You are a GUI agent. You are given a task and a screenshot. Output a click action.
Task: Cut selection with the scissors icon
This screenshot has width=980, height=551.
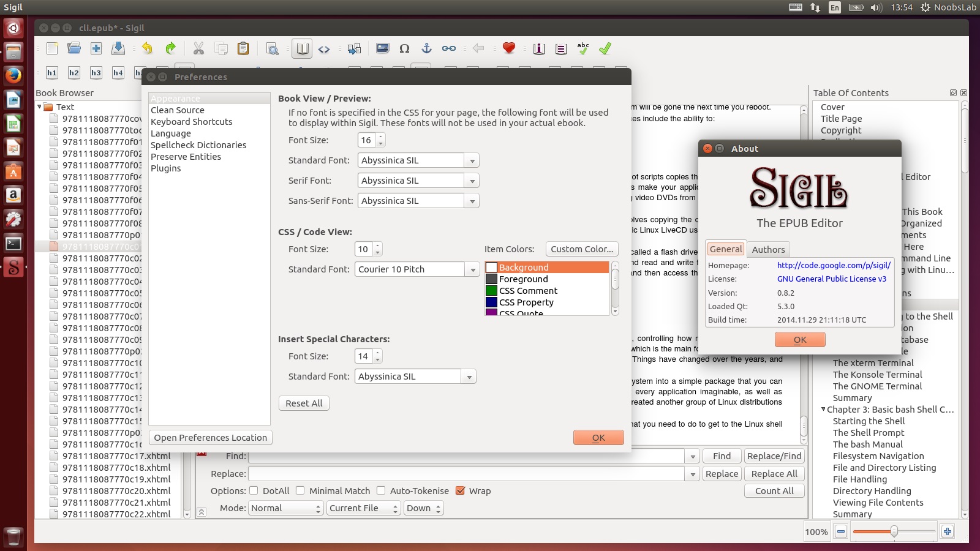[198, 48]
